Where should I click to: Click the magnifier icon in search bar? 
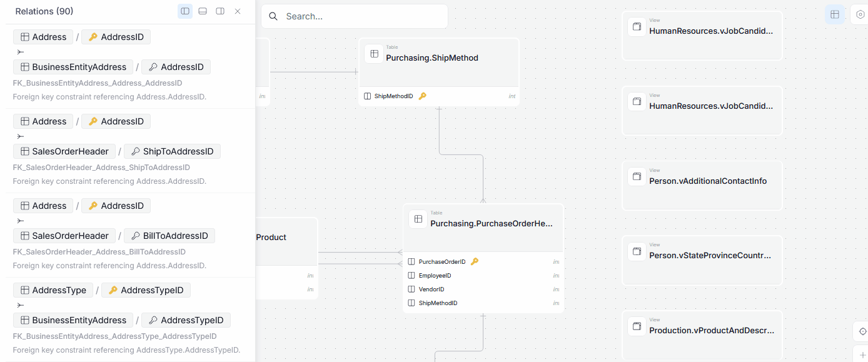pyautogui.click(x=273, y=16)
